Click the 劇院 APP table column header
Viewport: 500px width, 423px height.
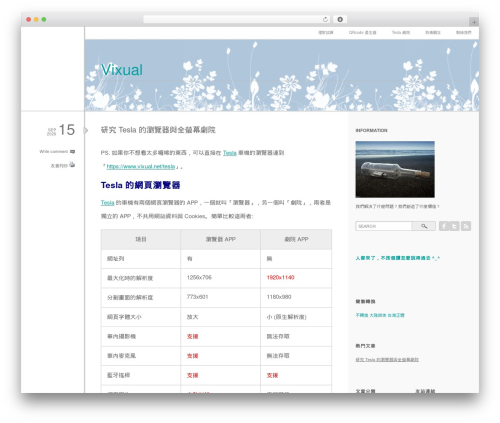296,239
